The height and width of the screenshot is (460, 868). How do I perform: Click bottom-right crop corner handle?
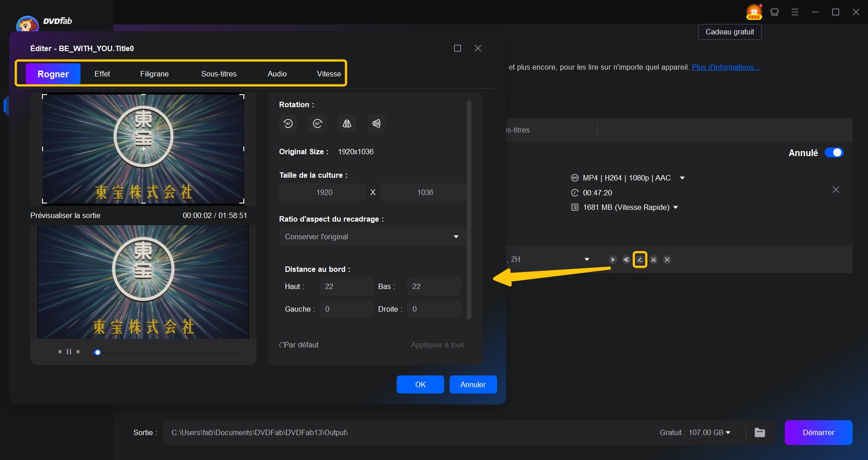[242, 201]
